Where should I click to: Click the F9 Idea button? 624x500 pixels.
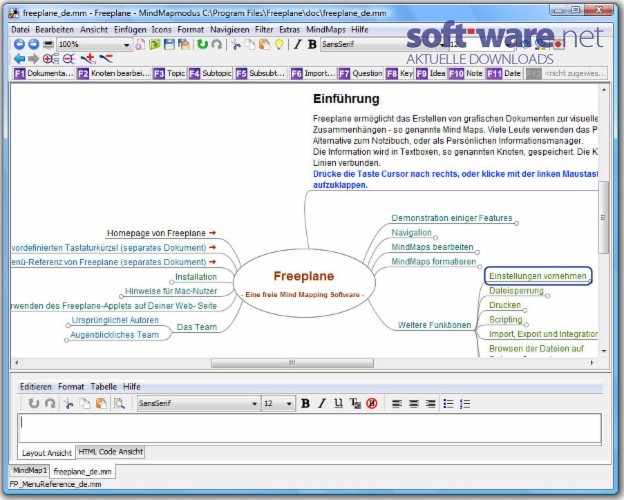pyautogui.click(x=431, y=73)
